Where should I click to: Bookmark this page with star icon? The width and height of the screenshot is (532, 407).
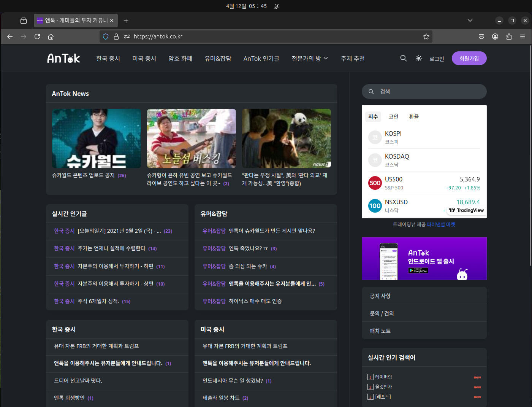(426, 37)
